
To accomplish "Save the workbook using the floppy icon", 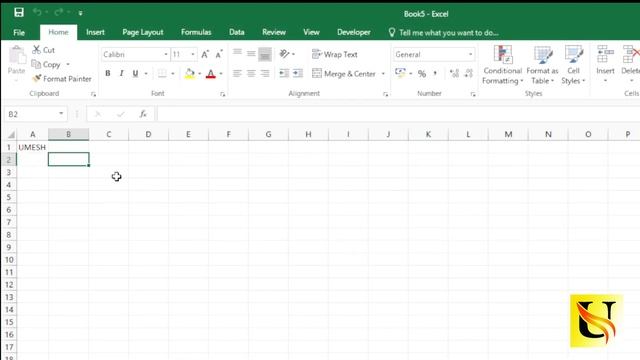I will pyautogui.click(x=19, y=12).
